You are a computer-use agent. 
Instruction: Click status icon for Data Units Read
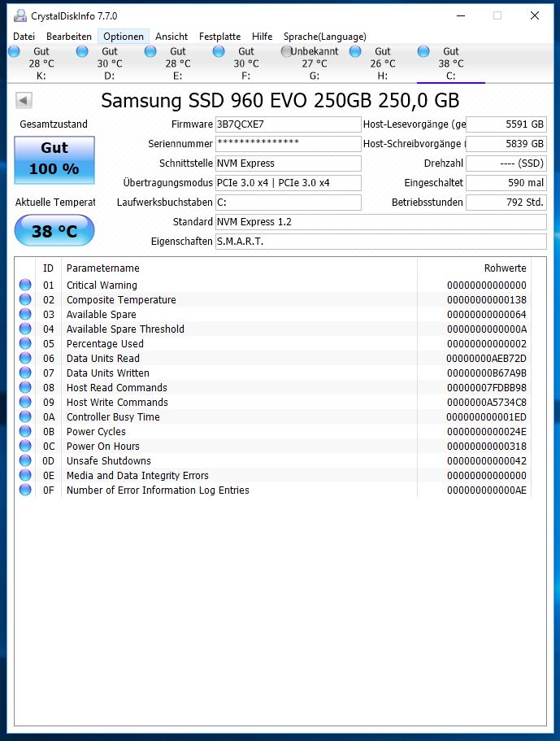click(x=25, y=358)
